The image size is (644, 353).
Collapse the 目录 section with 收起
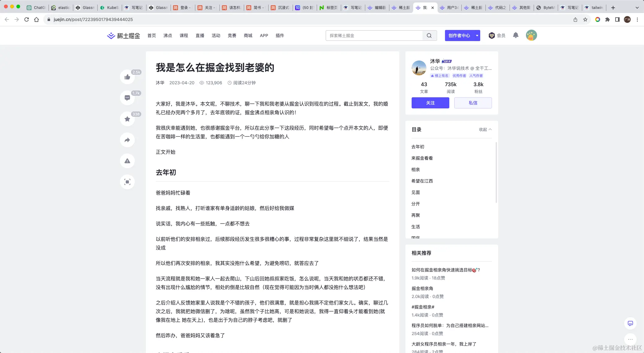pos(485,129)
